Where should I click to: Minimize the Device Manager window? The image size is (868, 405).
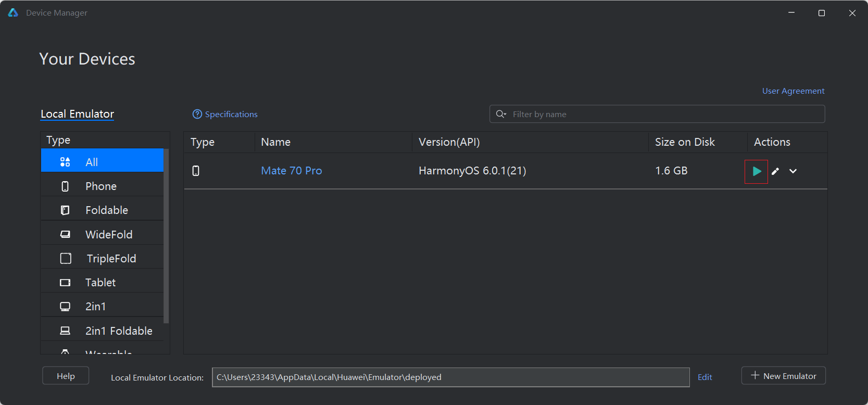(x=791, y=13)
